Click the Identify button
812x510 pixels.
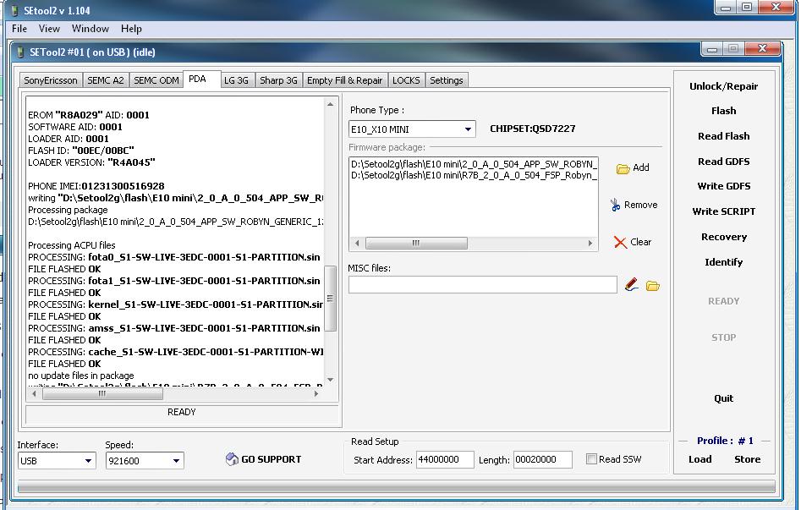(x=723, y=262)
